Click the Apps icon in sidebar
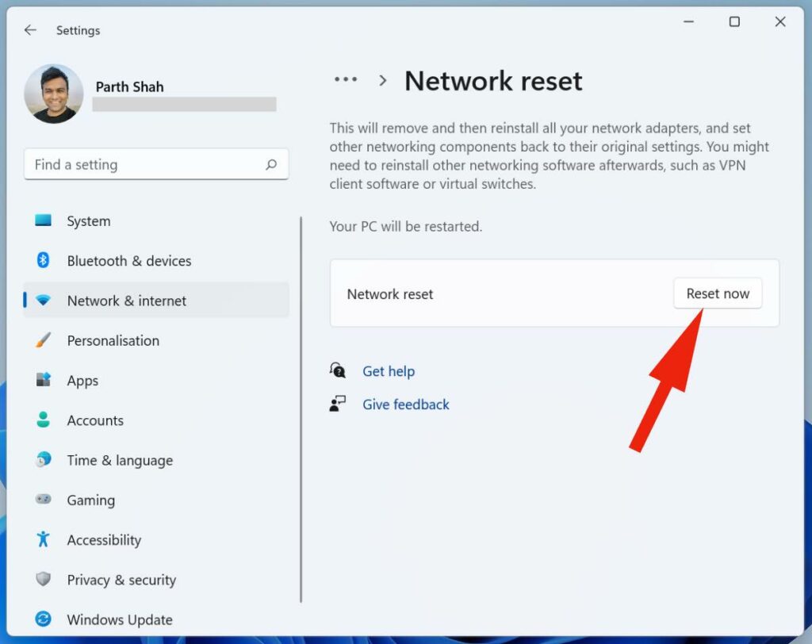This screenshot has width=812, height=644. 44,381
